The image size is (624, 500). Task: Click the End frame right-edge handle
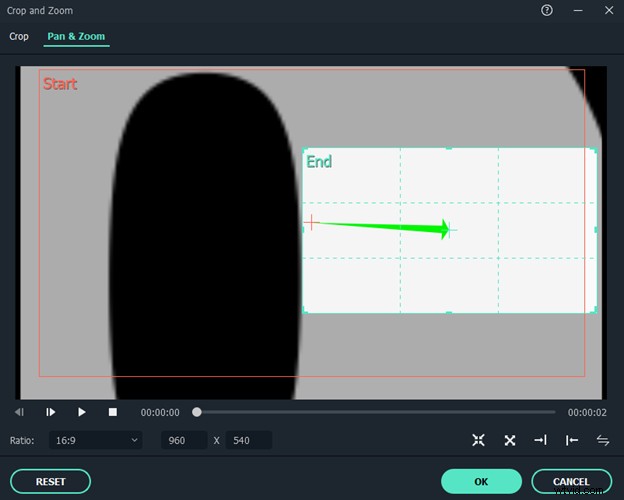coord(596,230)
